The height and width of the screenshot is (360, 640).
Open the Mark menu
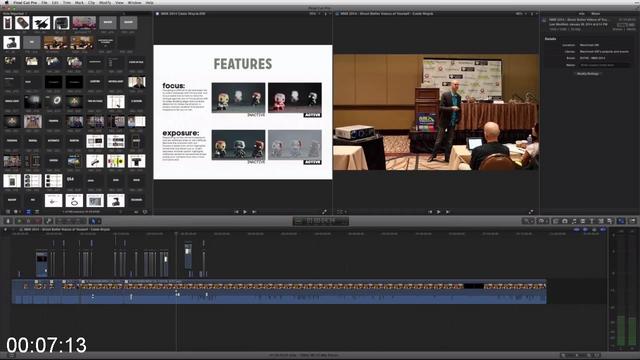point(79,2)
